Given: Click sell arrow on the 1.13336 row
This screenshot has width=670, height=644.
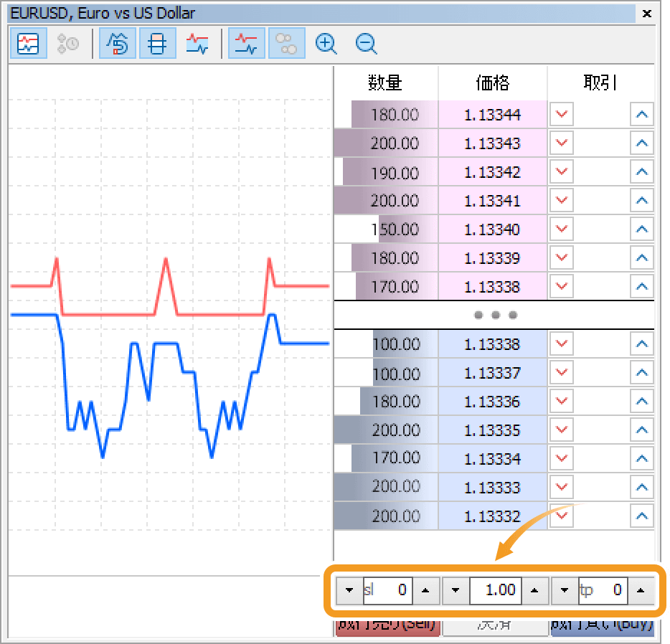Looking at the screenshot, I should [561, 401].
